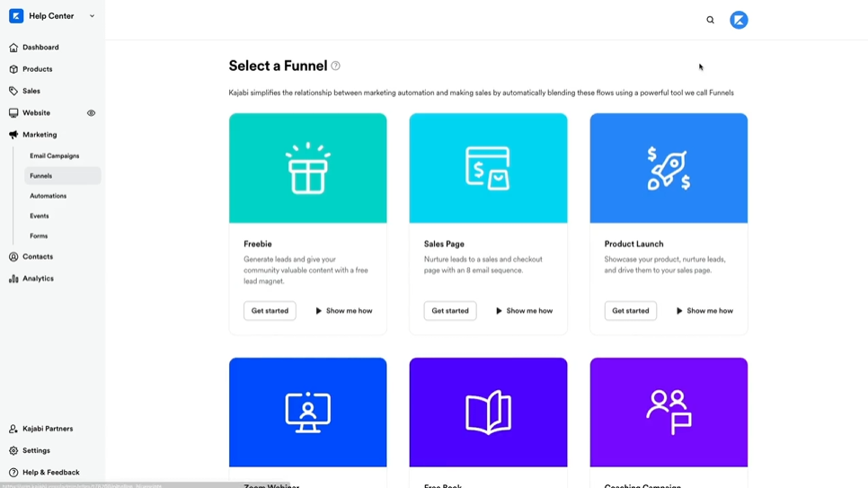Click the Freebie card title

pos(257,244)
